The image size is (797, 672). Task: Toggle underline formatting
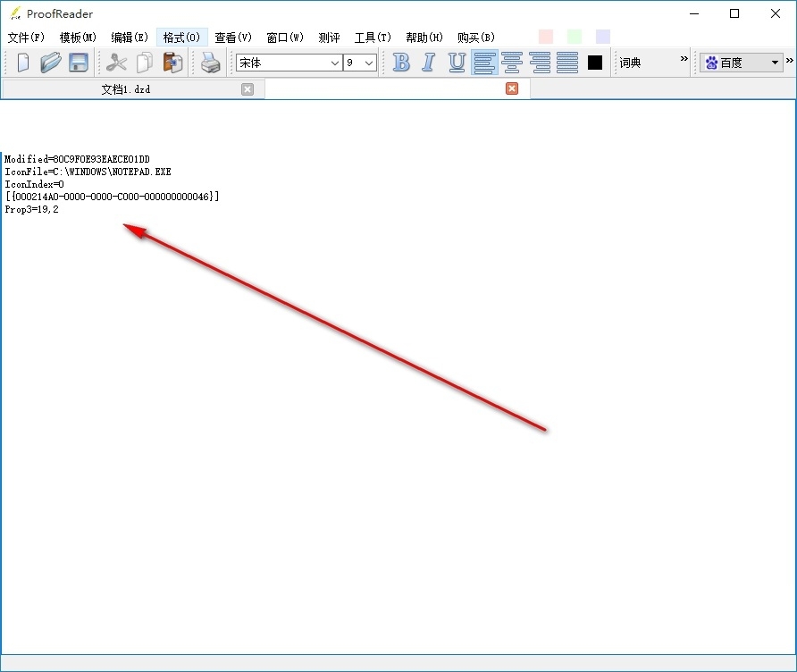pyautogui.click(x=457, y=63)
